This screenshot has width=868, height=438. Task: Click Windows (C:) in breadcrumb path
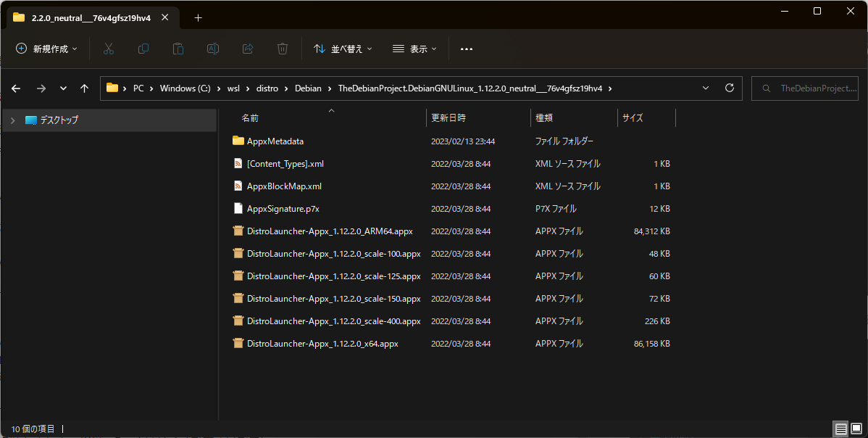(x=185, y=88)
